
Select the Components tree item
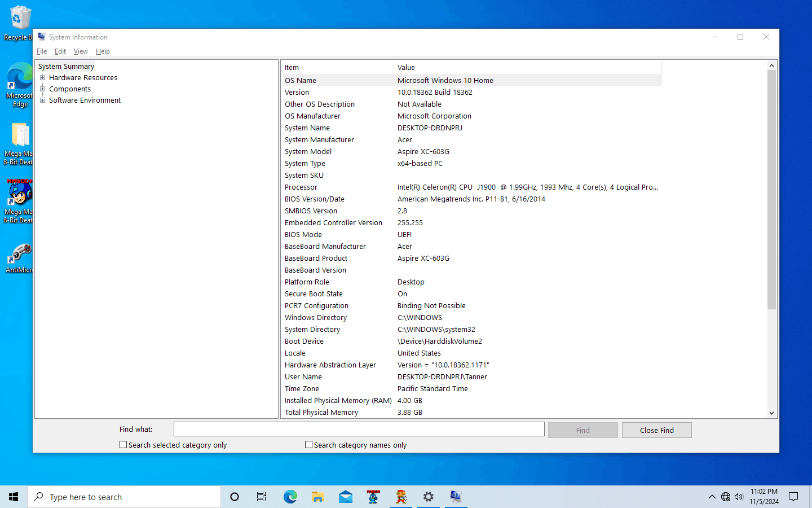[70, 89]
